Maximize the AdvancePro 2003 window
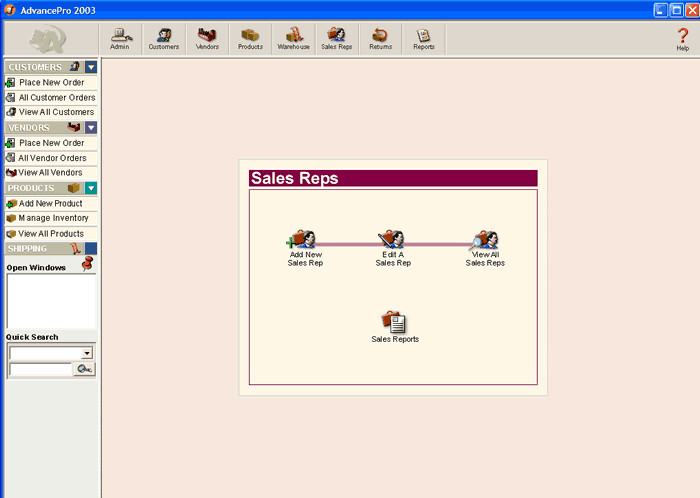This screenshot has height=498, width=700. coord(677,10)
